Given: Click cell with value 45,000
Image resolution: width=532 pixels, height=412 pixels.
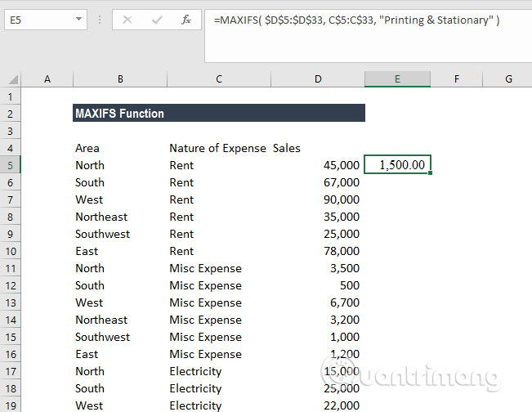Looking at the screenshot, I should (x=318, y=165).
